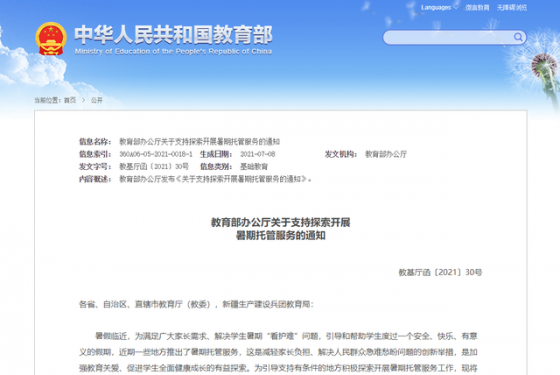Click the national emblem logo
The width and height of the screenshot is (560, 375).
[x=51, y=39]
